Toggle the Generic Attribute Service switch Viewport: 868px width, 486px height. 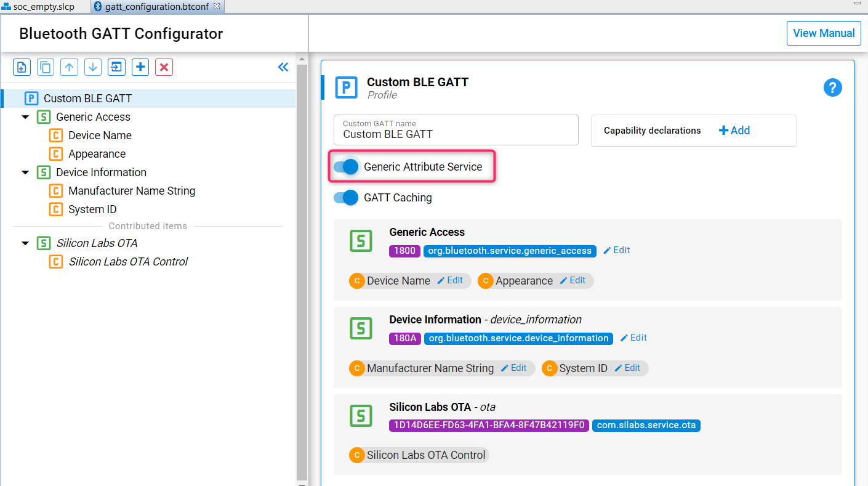point(346,167)
